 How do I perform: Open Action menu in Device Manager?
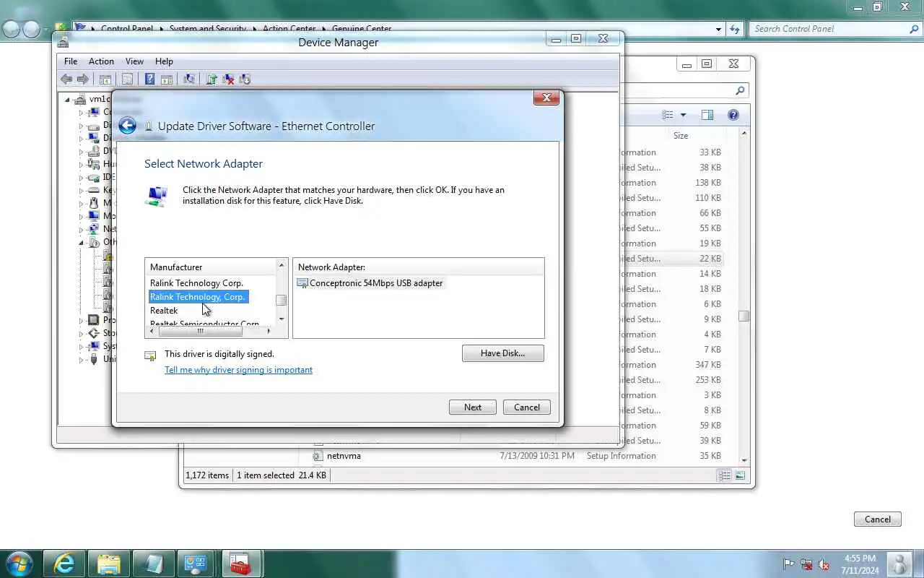coord(101,61)
